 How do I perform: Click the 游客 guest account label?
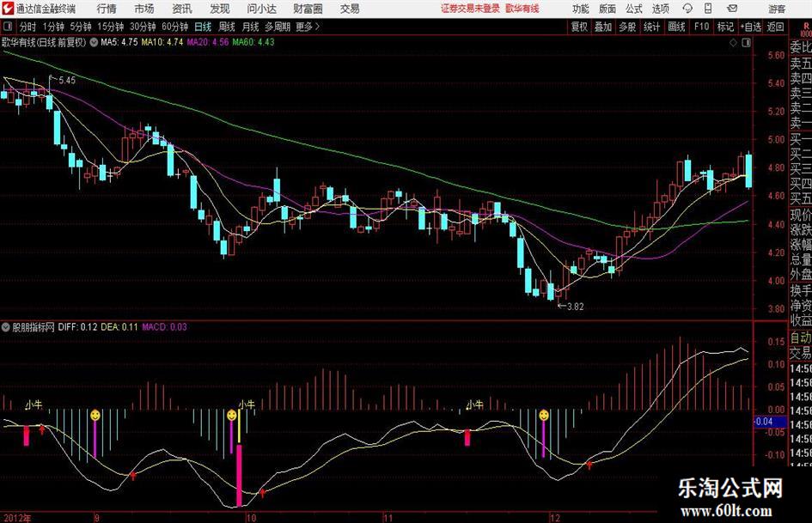777,9
